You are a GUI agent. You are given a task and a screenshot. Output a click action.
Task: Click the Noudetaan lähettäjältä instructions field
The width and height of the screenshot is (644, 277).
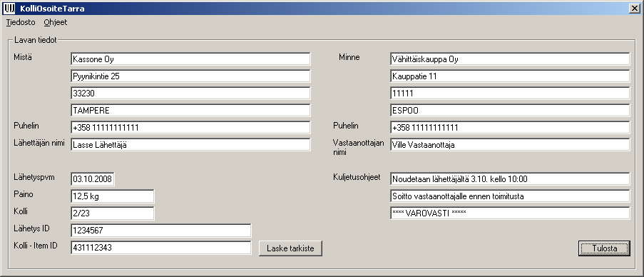510,179
